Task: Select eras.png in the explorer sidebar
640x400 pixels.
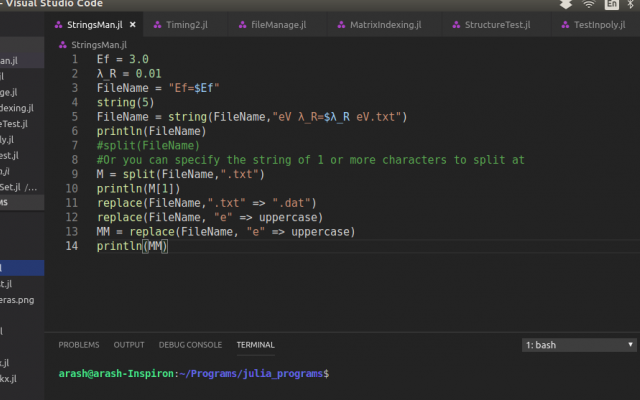Action: pyautogui.click(x=17, y=300)
